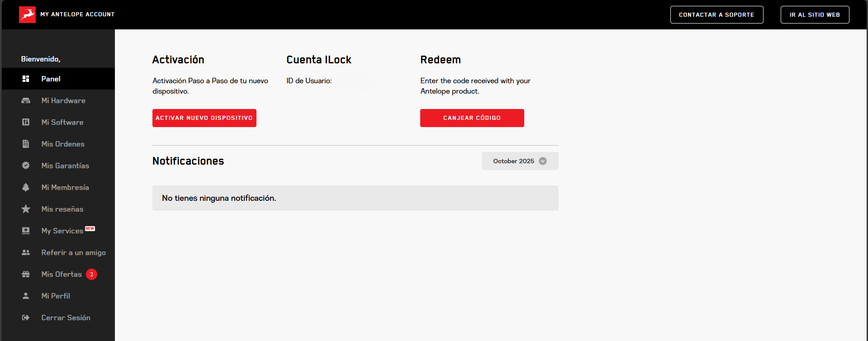868x341 pixels.
Task: Click the Activar Nuevo Dispositivo button
Action: [x=204, y=118]
